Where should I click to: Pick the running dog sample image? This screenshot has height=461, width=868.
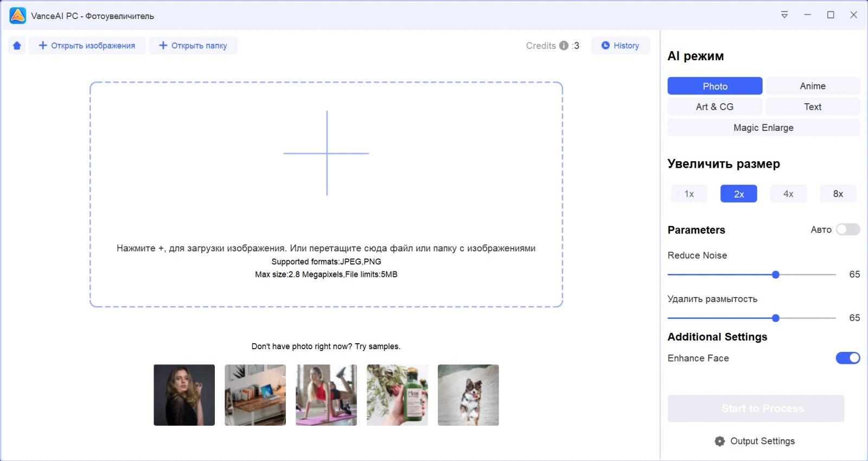pos(468,395)
